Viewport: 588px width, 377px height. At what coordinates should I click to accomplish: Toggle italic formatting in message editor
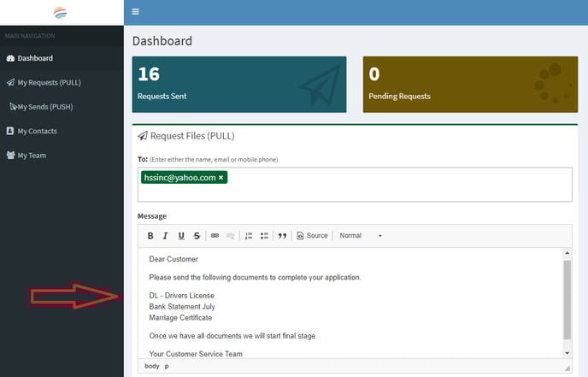[x=166, y=236]
